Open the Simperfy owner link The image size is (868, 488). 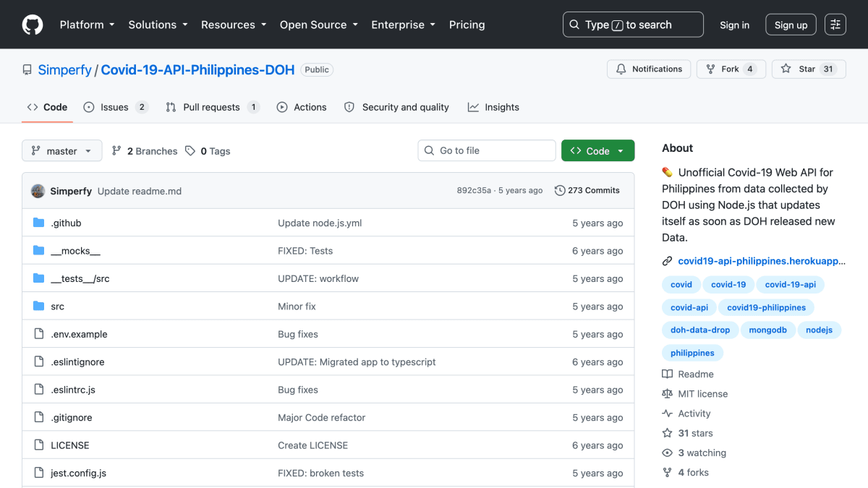coord(65,70)
